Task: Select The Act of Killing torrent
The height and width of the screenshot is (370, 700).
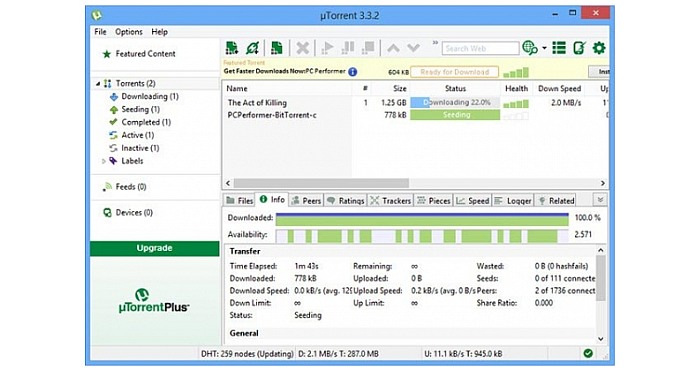Action: click(x=257, y=103)
